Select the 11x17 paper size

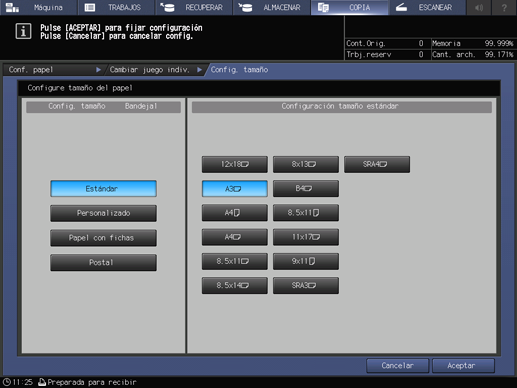coord(306,237)
